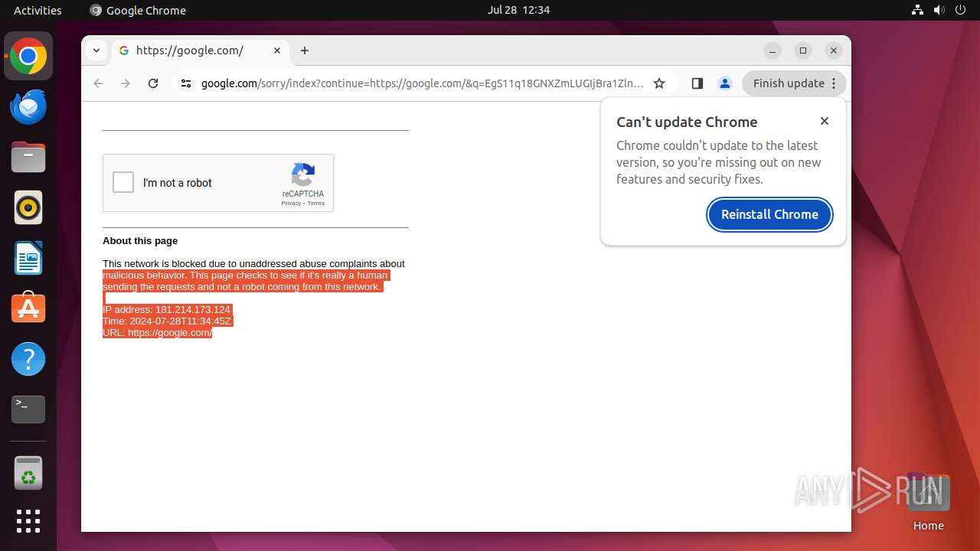Open the clock showing Jul 28 12:34
The image size is (980, 551).
518,10
